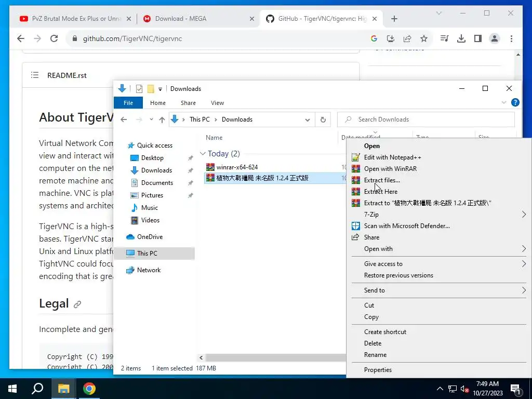Image resolution: width=532 pixels, height=399 pixels.
Task: Open notification center icon in system tray
Action: (x=516, y=389)
